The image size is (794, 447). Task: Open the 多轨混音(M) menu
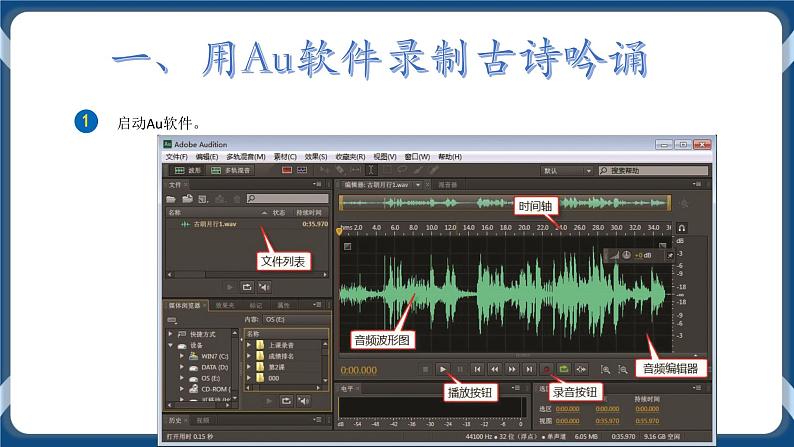click(x=246, y=157)
